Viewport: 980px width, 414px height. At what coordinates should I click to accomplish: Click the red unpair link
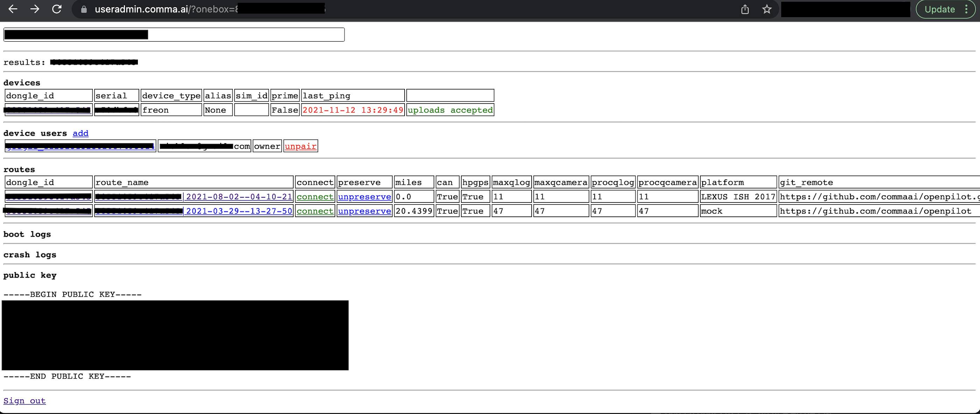click(300, 146)
